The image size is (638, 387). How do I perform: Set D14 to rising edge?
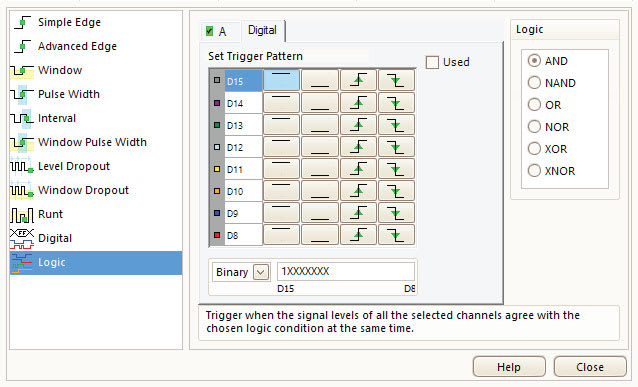tap(358, 103)
